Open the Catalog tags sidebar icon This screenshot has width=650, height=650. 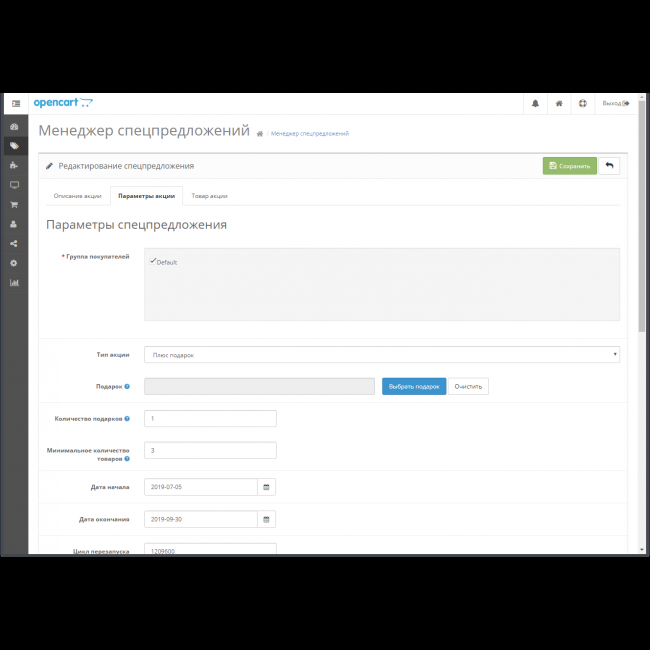[x=14, y=146]
